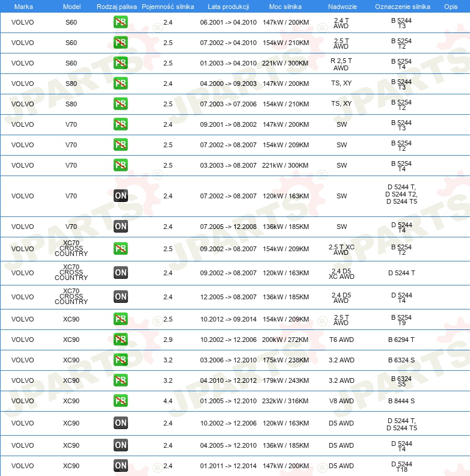Click the Lata produkcji column header
470x476 pixels.
[228, 6]
